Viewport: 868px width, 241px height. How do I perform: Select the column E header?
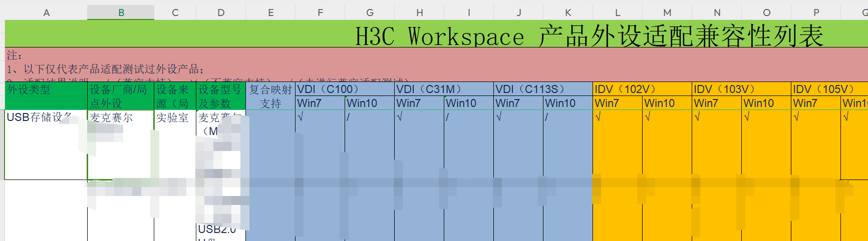pyautogui.click(x=270, y=12)
